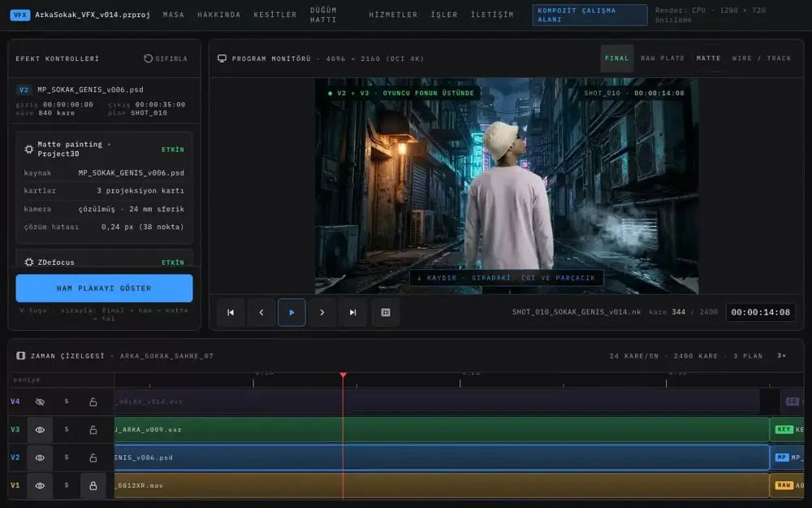Switch the monitor to FINAL view
The height and width of the screenshot is (508, 812).
point(617,59)
